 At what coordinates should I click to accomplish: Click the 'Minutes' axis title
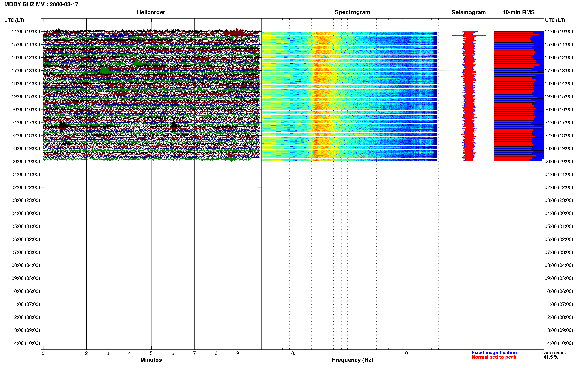tap(151, 360)
